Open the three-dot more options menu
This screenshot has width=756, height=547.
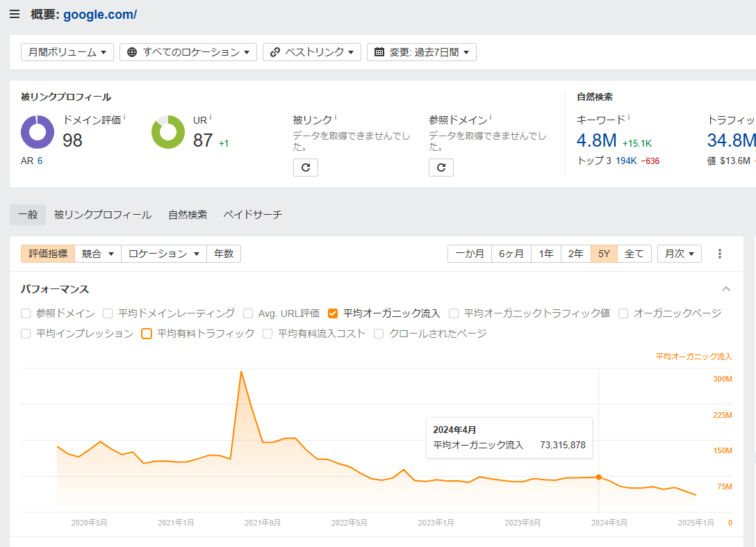(720, 254)
